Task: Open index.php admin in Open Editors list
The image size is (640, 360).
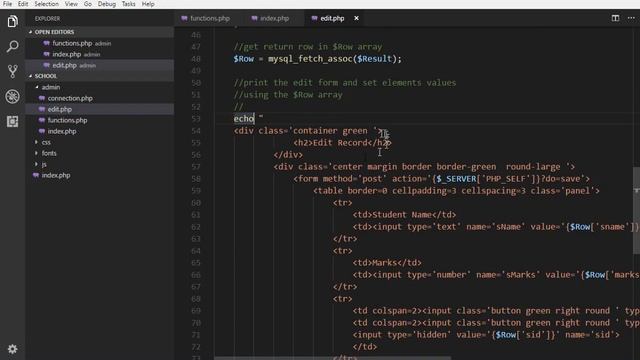Action: [x=76, y=54]
